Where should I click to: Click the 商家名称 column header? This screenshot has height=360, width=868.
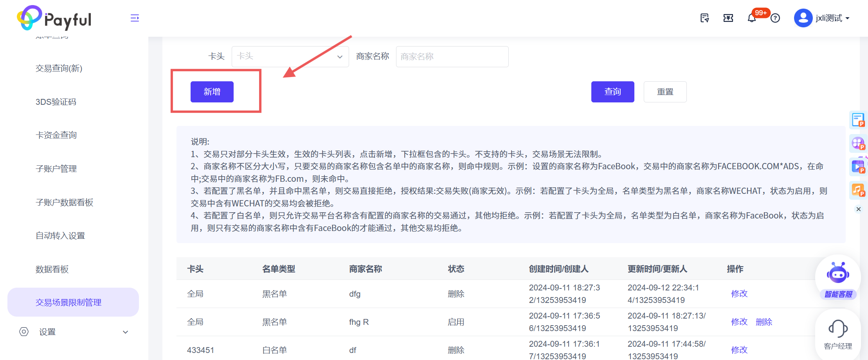(366, 269)
